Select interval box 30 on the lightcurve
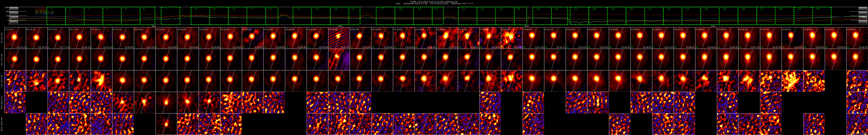Screen dimensions: 868x135 coord(636,16)
